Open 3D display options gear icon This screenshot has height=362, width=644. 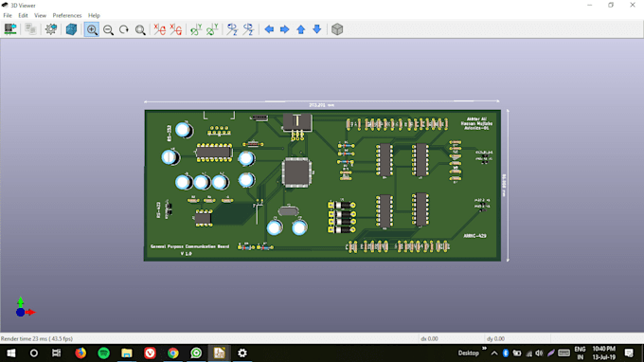point(51,29)
